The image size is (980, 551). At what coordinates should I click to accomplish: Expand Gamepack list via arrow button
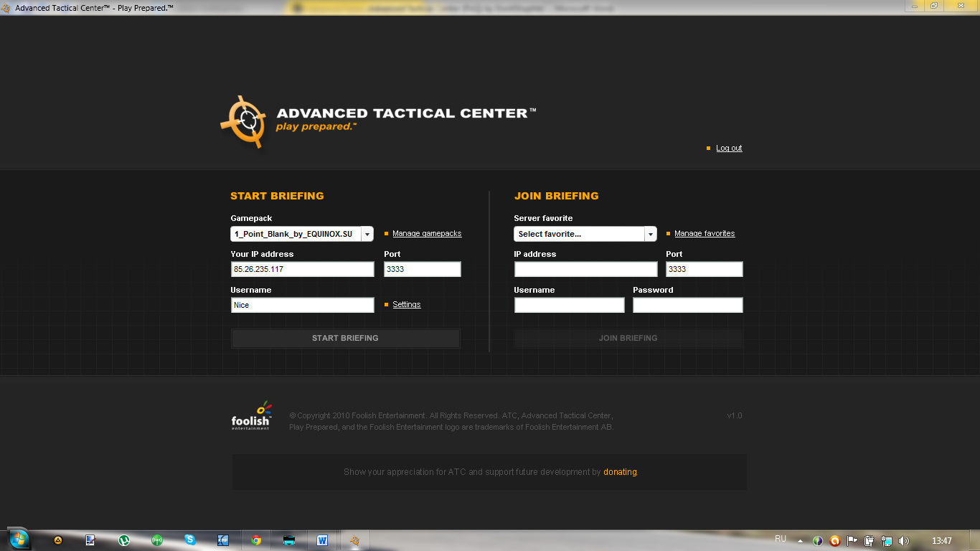367,234
